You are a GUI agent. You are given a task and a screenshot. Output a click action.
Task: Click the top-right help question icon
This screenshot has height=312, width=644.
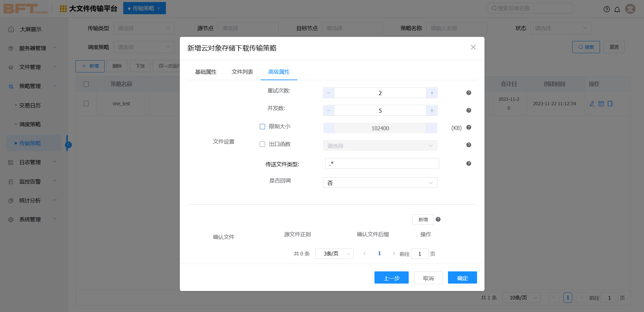pos(607,9)
